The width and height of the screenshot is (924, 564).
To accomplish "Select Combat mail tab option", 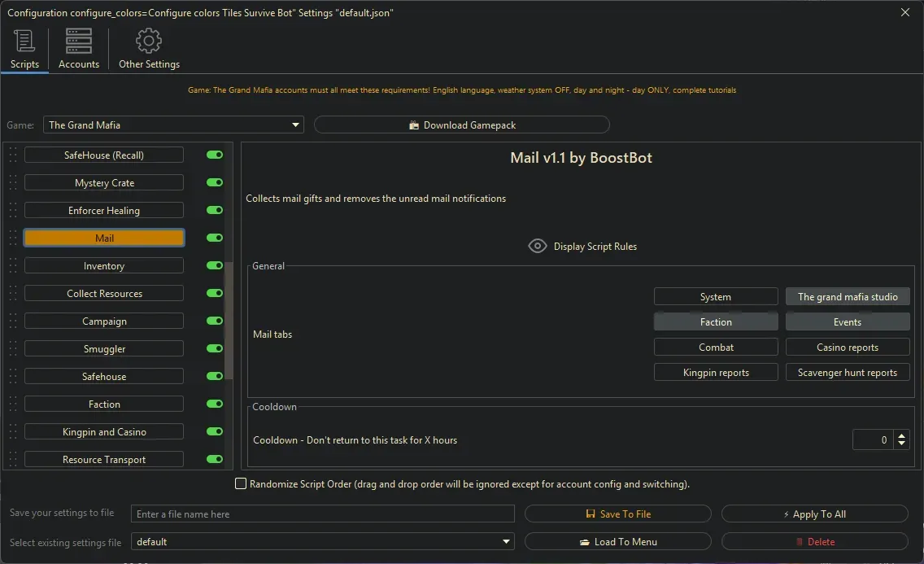I will [716, 348].
